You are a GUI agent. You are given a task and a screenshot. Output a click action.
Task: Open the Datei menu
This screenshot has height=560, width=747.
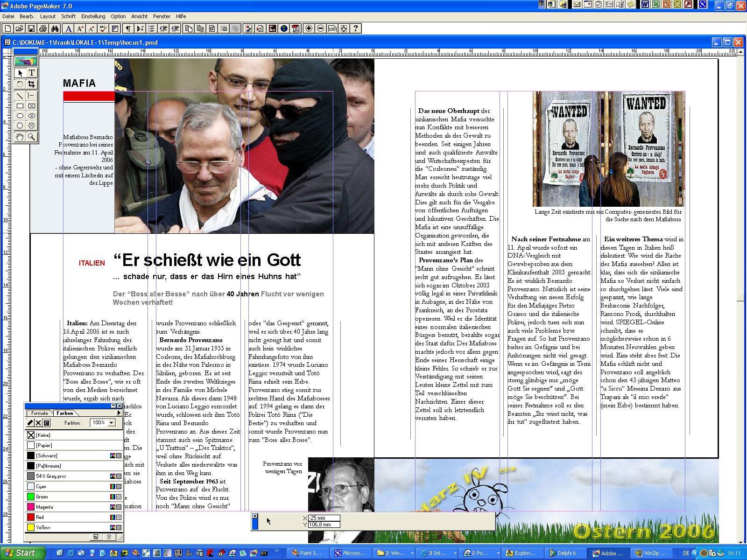pyautogui.click(x=8, y=16)
